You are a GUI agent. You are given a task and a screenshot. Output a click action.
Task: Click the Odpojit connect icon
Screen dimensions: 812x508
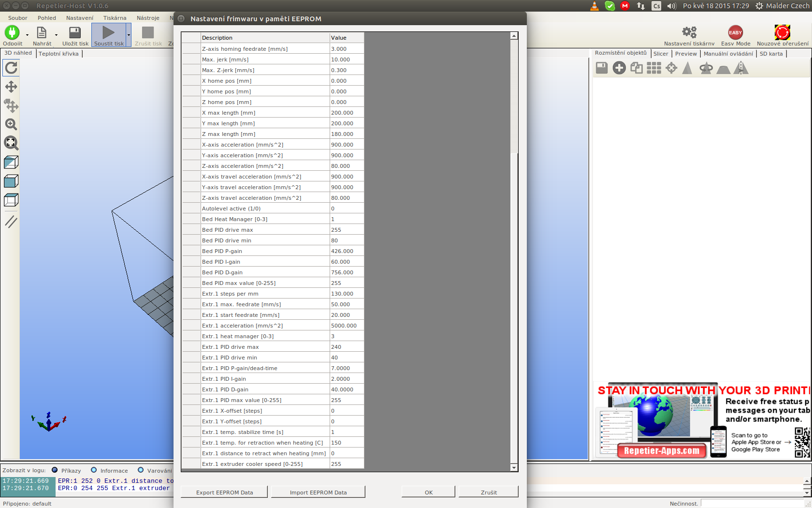(12, 32)
